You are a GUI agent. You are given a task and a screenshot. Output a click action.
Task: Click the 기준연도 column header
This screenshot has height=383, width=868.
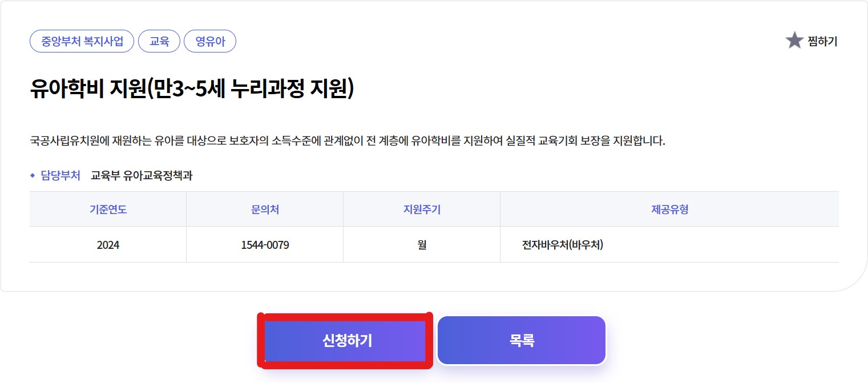[x=108, y=209]
